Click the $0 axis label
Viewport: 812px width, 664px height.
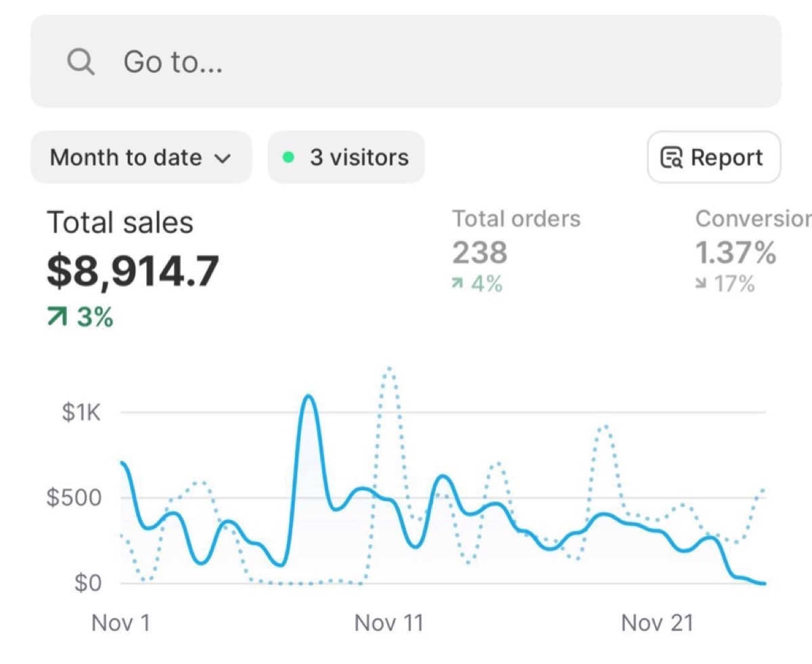[x=87, y=583]
